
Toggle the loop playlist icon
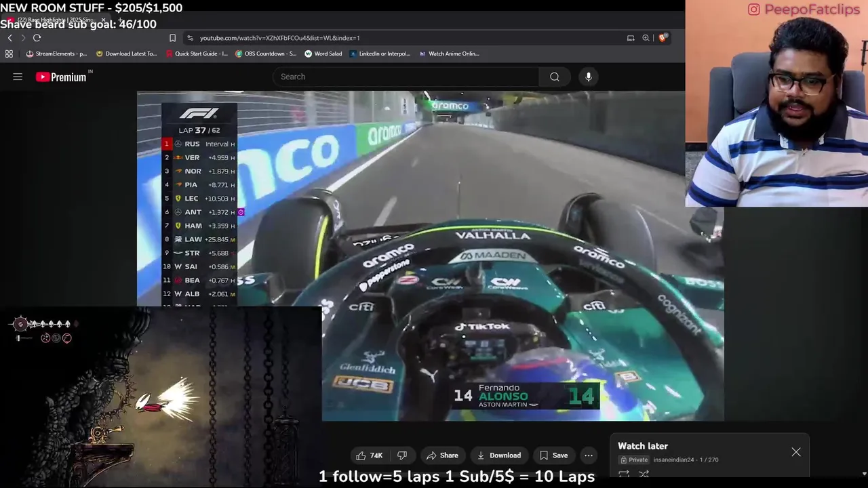point(624,474)
